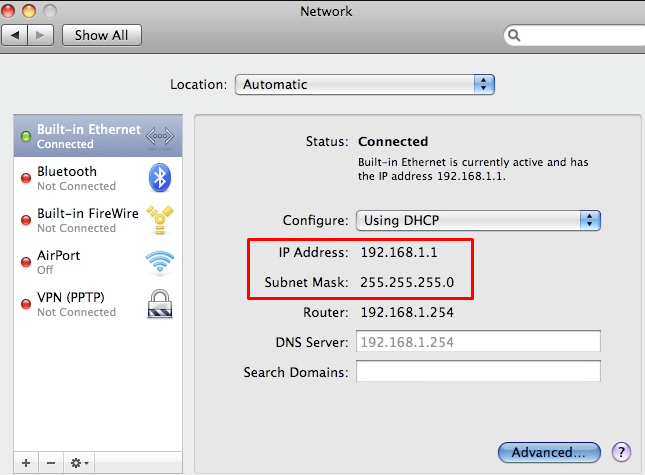This screenshot has height=475, width=645.
Task: Add a new network service with plus
Action: point(26,463)
